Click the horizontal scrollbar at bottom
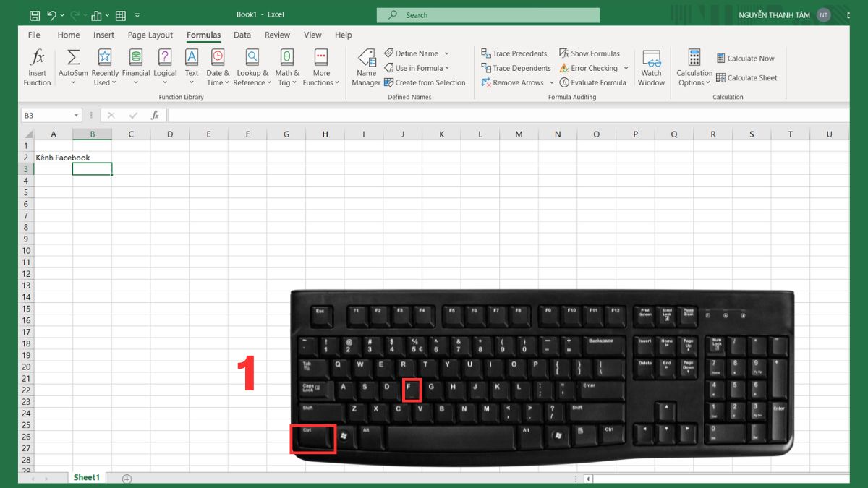 click(716, 479)
